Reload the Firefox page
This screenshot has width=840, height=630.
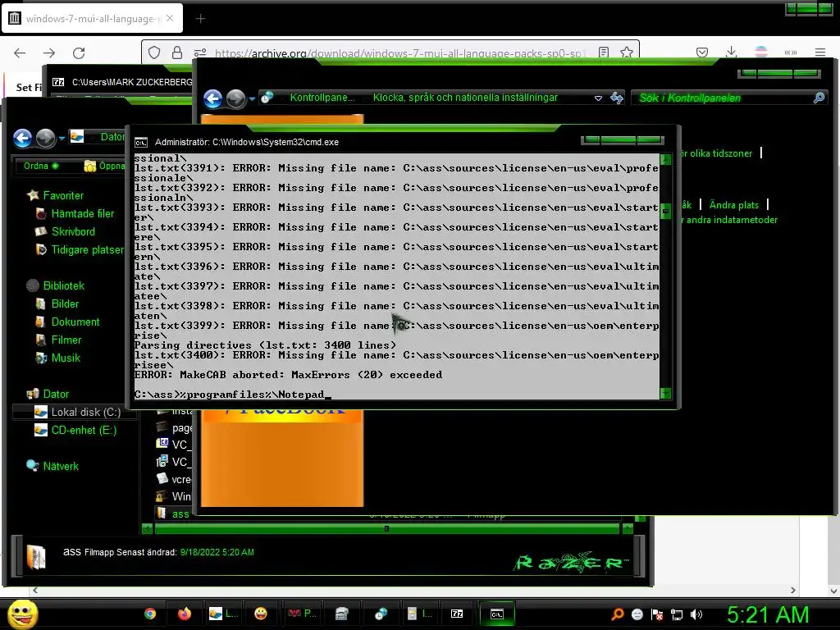[79, 52]
